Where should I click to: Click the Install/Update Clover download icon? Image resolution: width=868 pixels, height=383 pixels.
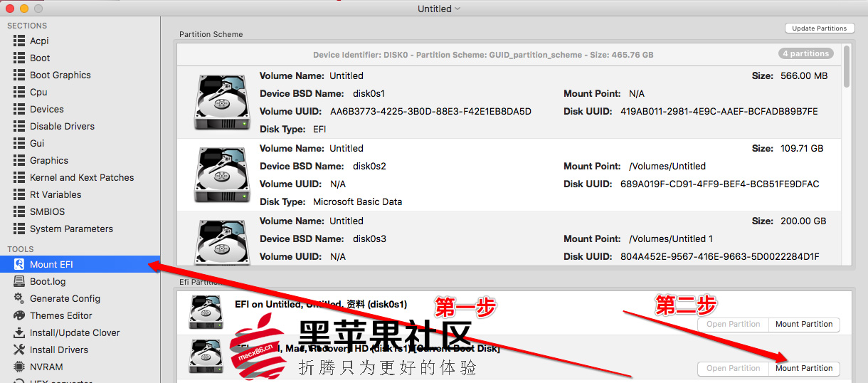(x=19, y=332)
